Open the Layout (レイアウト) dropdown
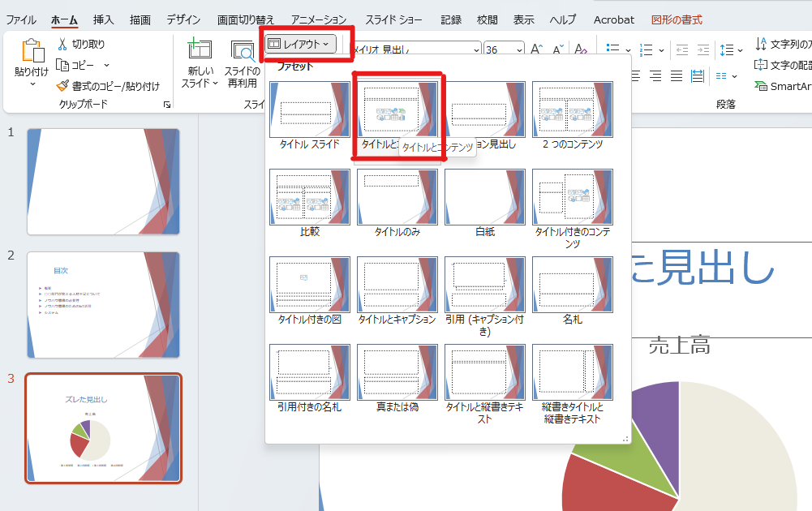Viewport: 812px width, 511px height. 299,44
